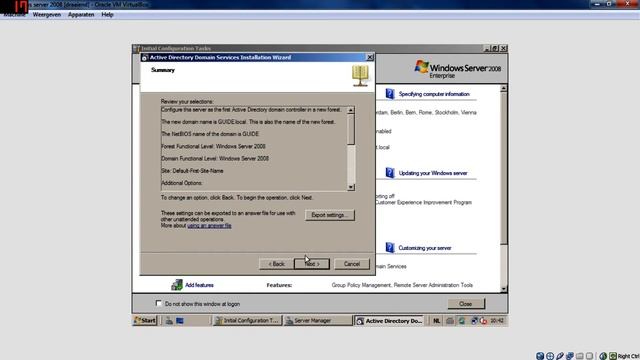Open the Windows Start button
The width and height of the screenshot is (640, 360).
pos(145,321)
